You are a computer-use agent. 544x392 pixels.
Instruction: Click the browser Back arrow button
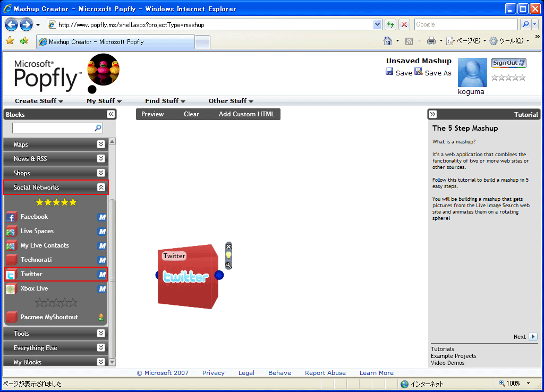click(12, 24)
